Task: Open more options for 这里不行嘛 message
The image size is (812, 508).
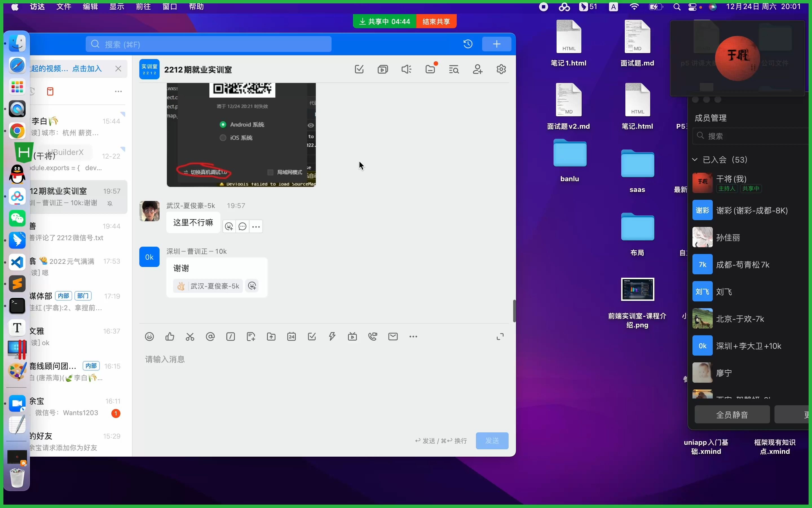Action: point(256,226)
